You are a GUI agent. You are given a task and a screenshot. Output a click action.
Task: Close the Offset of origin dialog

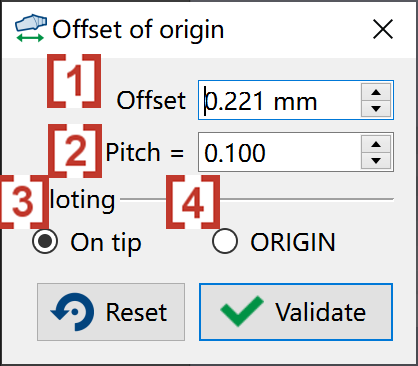383,29
